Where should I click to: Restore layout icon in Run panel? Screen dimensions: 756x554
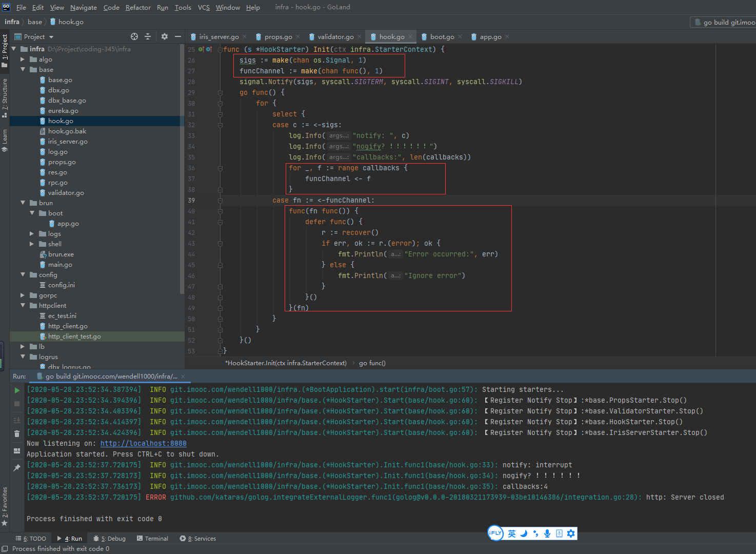pos(17,451)
